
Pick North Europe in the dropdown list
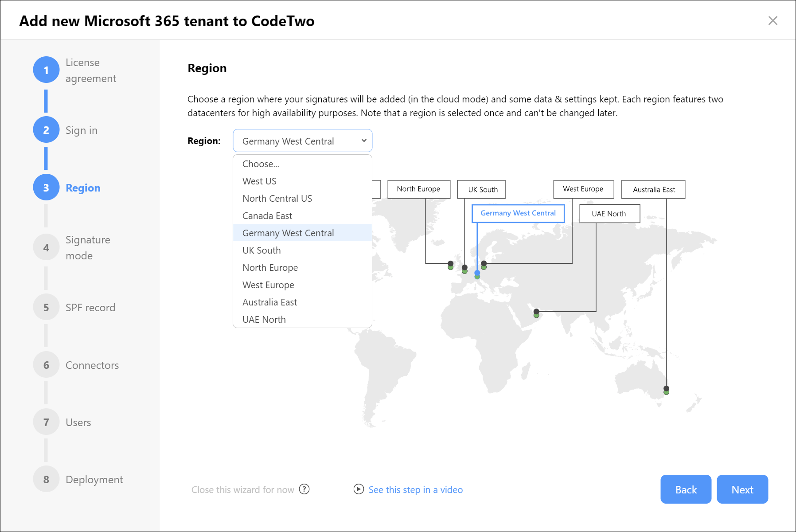tap(302, 267)
